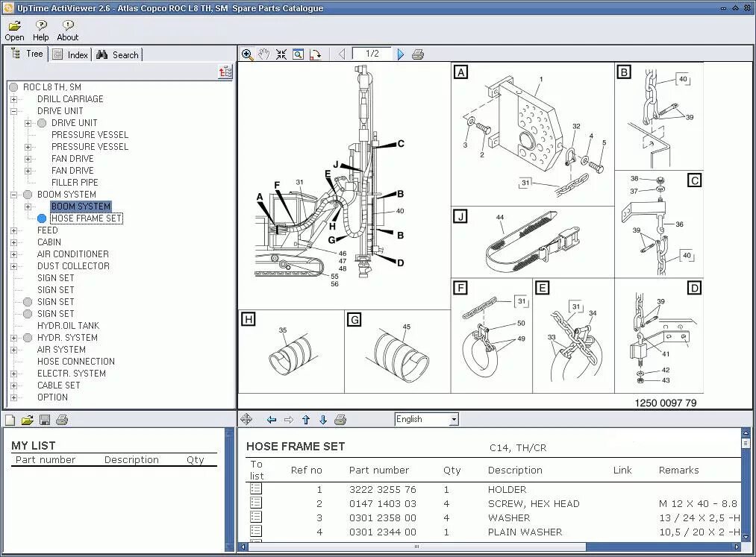Switch to the Index tab
Screen dimensions: 756x557
pos(70,54)
